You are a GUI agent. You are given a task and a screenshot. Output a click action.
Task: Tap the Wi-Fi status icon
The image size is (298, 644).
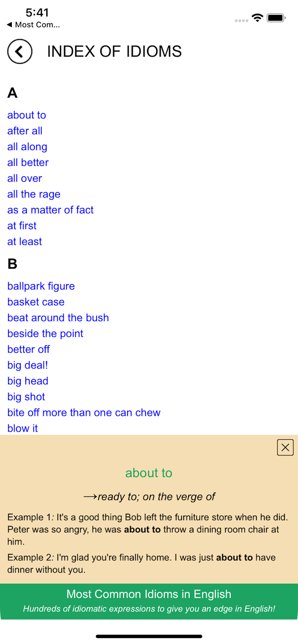pos(257,18)
